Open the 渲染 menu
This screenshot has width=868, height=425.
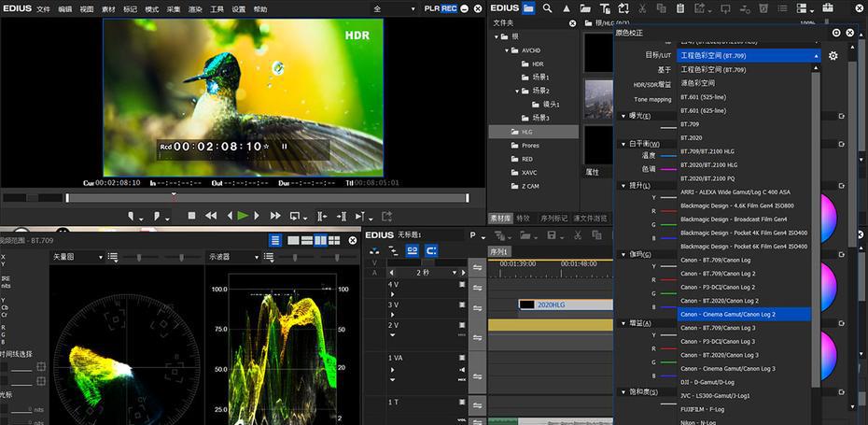point(195,9)
